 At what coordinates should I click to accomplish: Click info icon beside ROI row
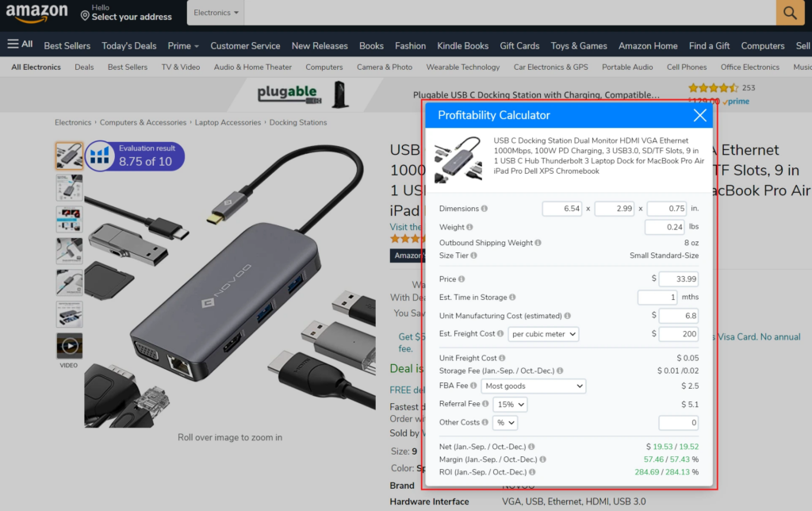click(x=532, y=472)
